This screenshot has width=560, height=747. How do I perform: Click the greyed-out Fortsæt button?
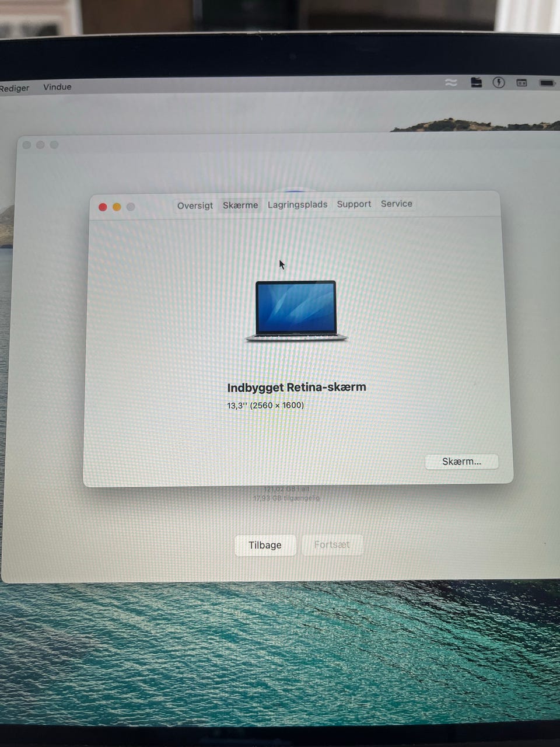[332, 544]
